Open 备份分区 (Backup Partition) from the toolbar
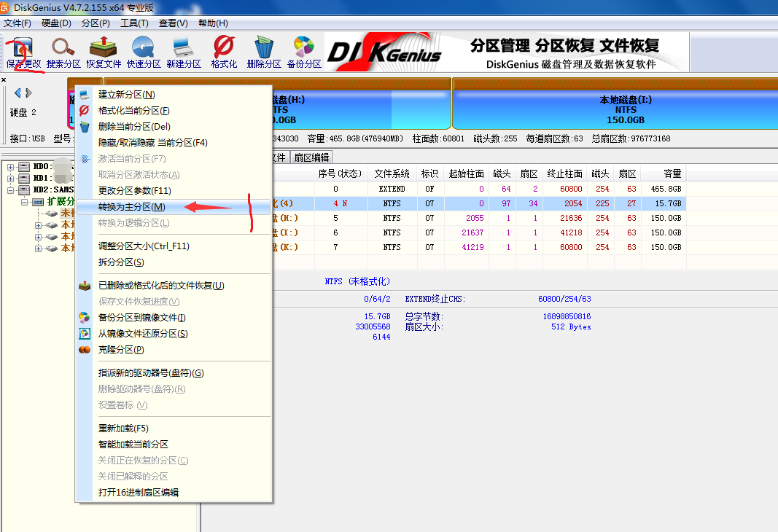Screen dimensions: 778x532 point(304,52)
